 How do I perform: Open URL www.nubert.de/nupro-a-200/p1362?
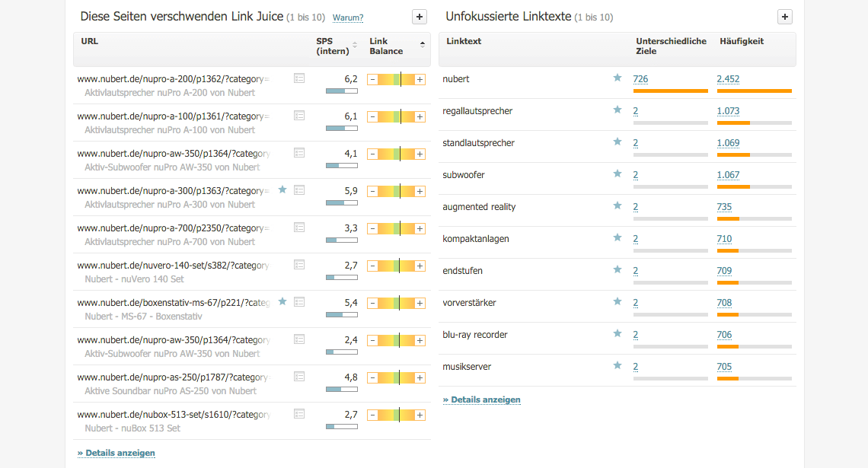tap(174, 79)
